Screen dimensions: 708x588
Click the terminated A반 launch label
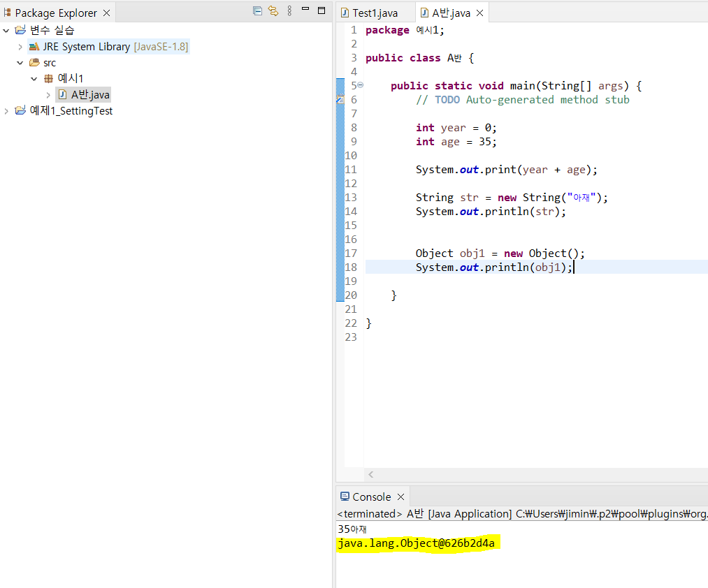pyautogui.click(x=521, y=513)
